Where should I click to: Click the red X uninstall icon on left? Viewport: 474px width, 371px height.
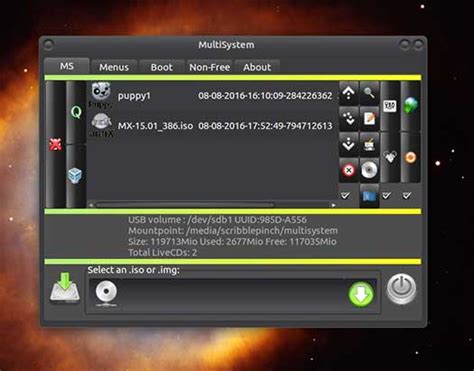pos(55,144)
